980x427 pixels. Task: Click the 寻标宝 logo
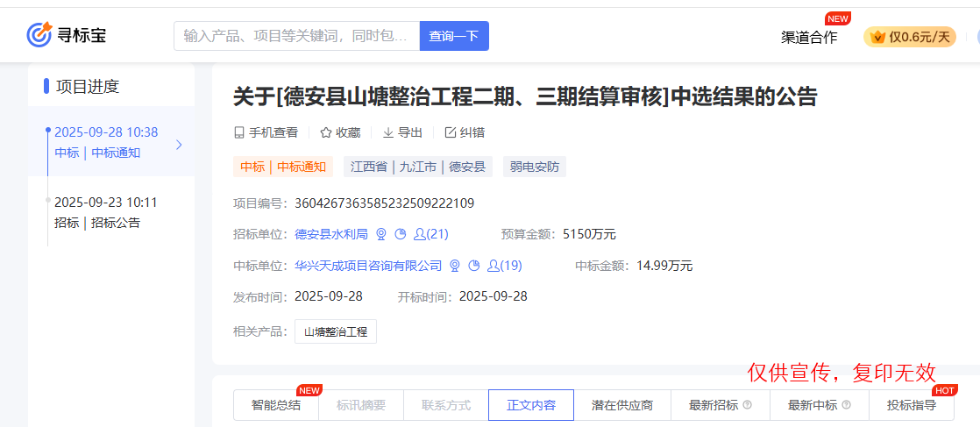point(67,36)
